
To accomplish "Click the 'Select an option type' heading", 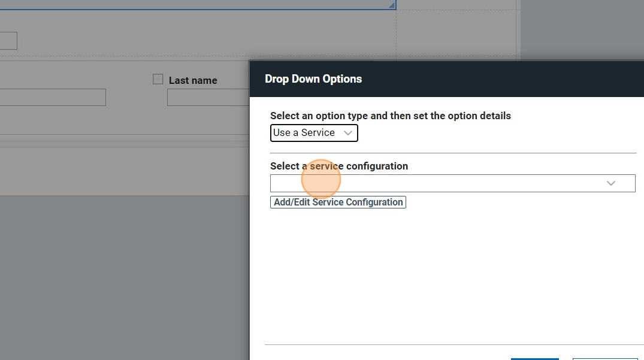I will click(x=390, y=116).
